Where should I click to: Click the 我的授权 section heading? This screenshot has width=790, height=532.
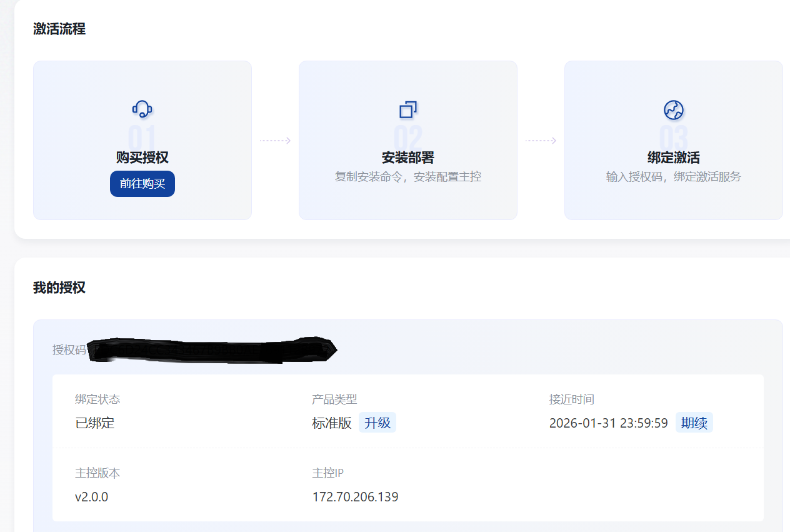(x=59, y=288)
